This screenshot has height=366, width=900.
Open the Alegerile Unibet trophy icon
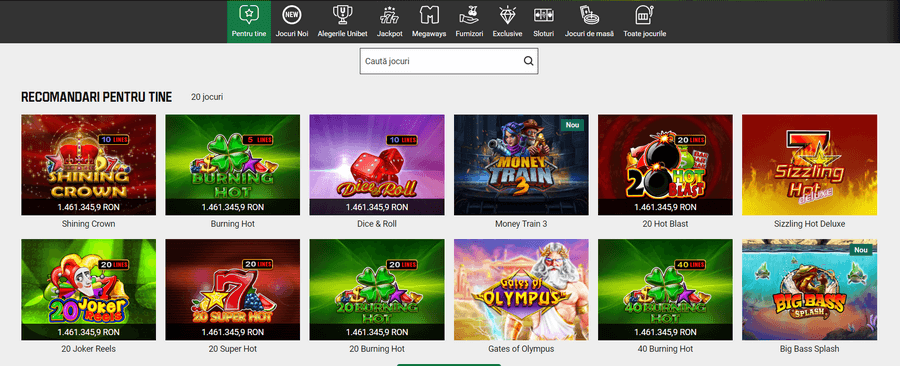coord(342,14)
